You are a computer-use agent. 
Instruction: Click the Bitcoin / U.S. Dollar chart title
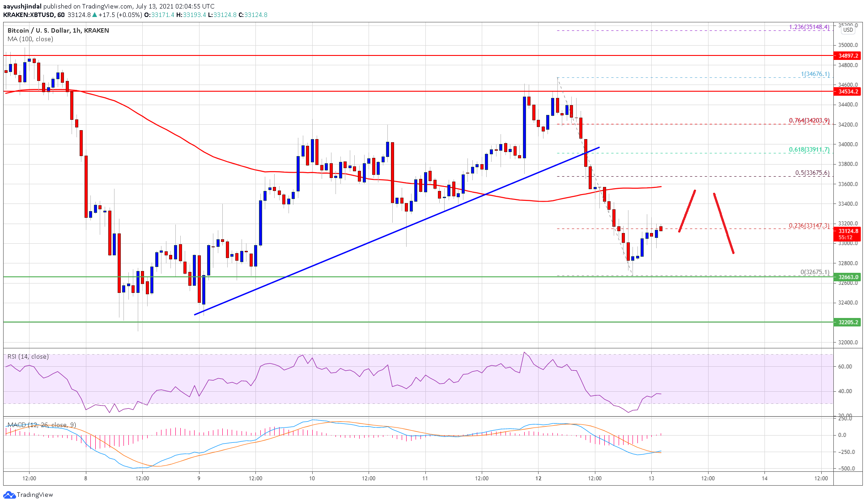click(x=58, y=30)
